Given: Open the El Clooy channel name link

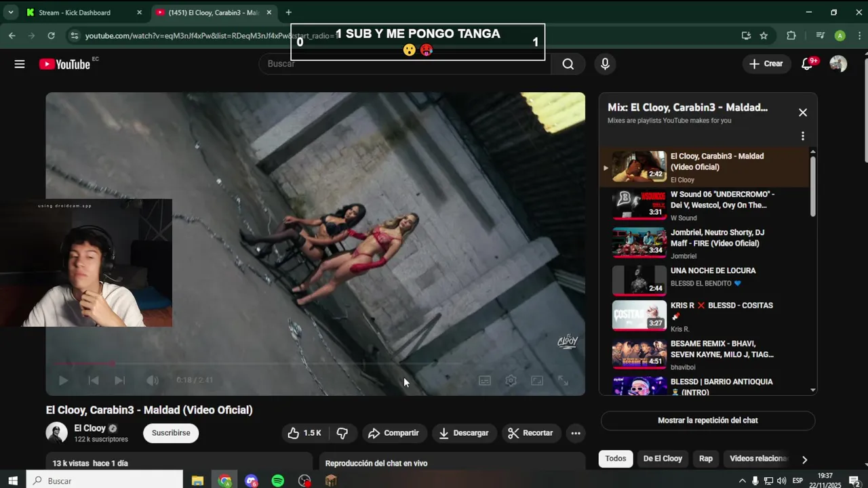Looking at the screenshot, I should click(x=90, y=428).
